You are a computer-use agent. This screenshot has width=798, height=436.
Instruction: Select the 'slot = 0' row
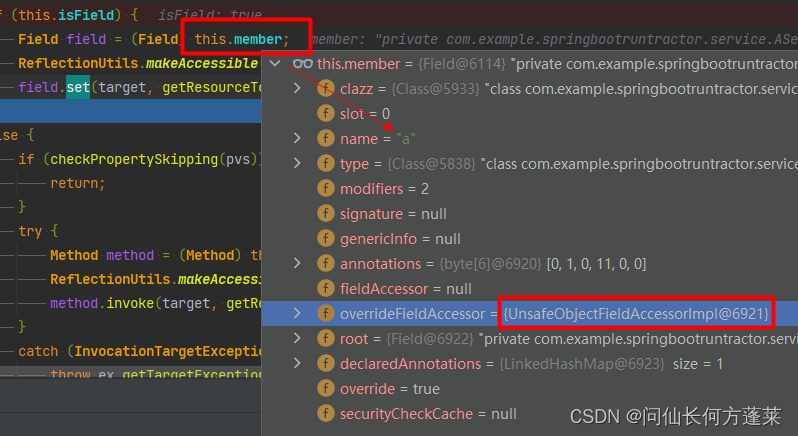530,113
